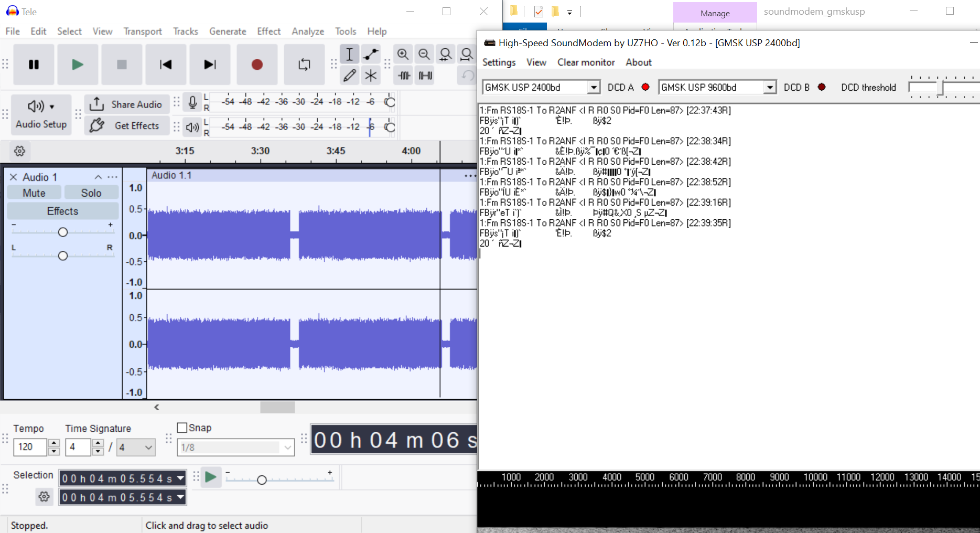Click the Trim audio outside selection icon
This screenshot has width=980, height=533.
point(404,76)
